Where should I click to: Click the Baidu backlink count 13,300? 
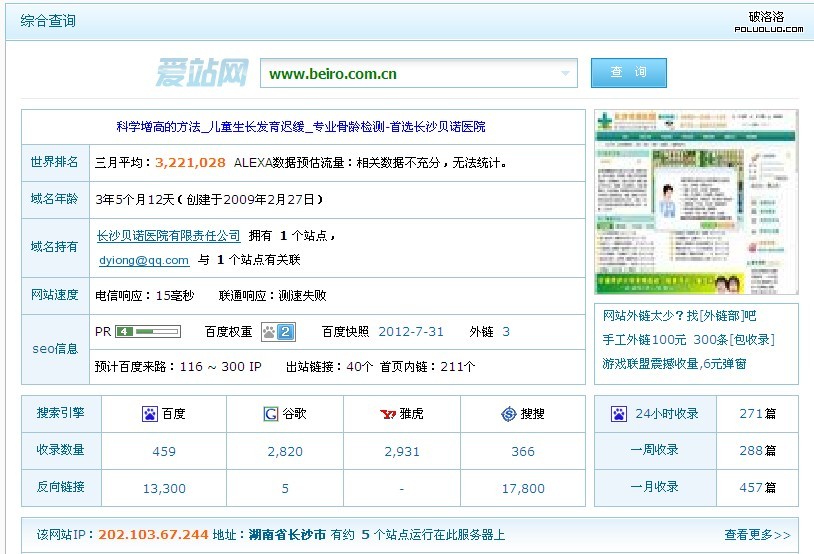point(164,488)
